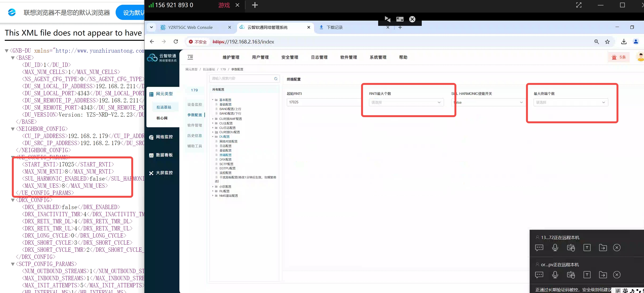Viewport: 644px width, 293px height.
Task: Expand the CU对接DU配置 folder
Action: (213, 132)
